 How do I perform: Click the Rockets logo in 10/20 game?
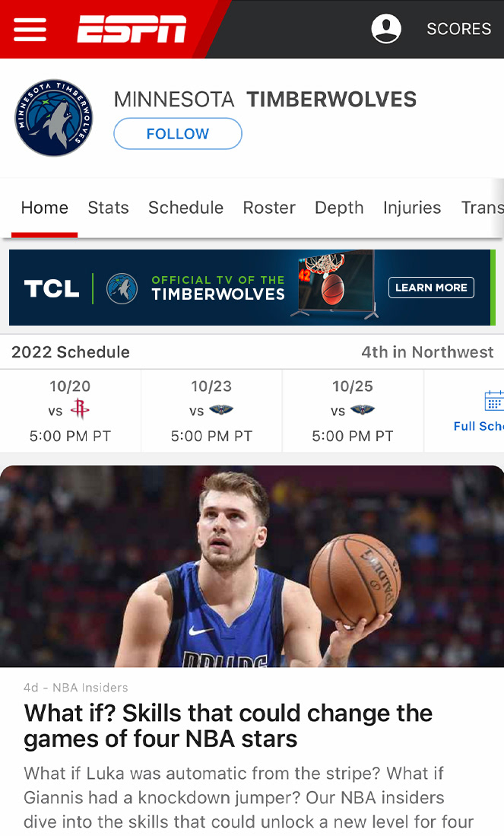click(x=80, y=409)
